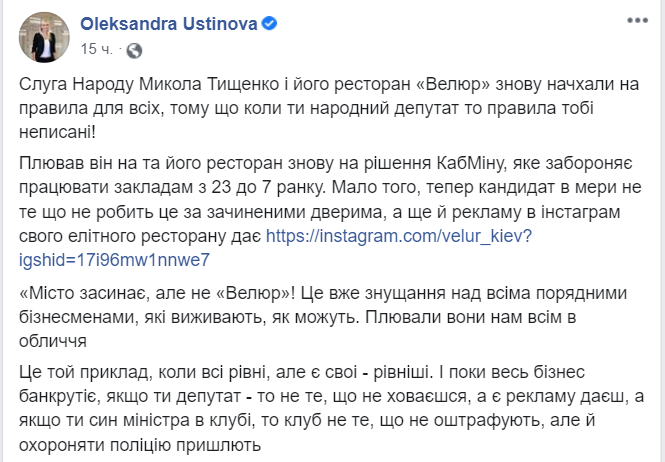Click the paragraph starting "«Місто засинає"

point(330,315)
